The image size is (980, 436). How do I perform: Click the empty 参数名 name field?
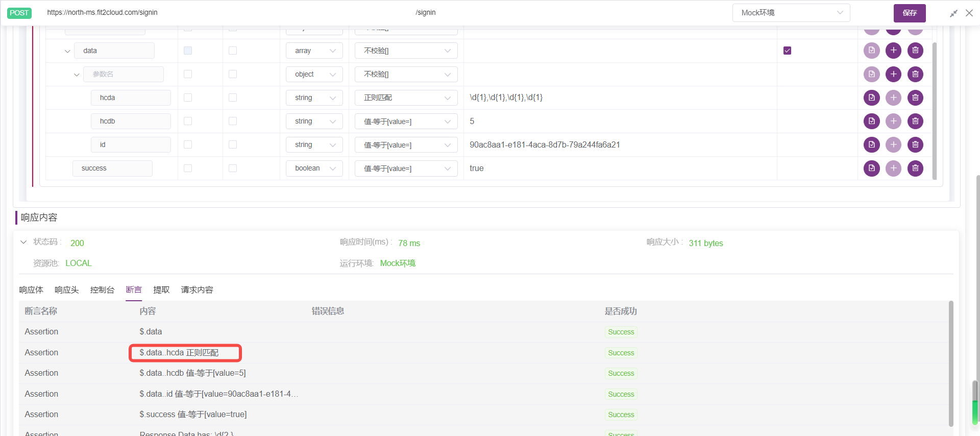pyautogui.click(x=124, y=74)
